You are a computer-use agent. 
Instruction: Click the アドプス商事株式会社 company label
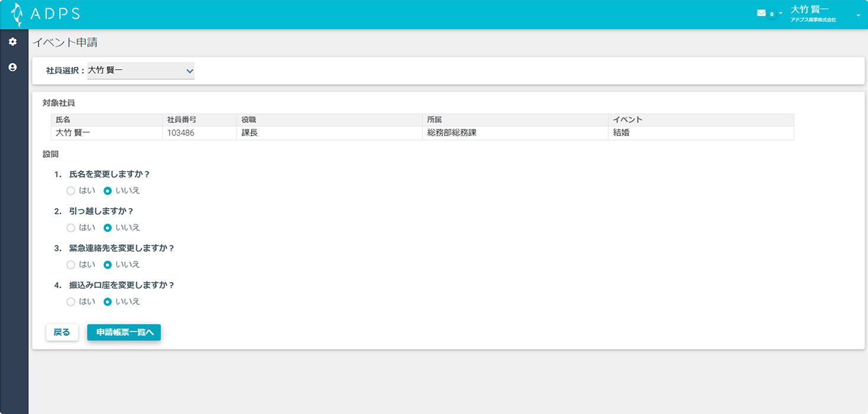click(x=813, y=20)
